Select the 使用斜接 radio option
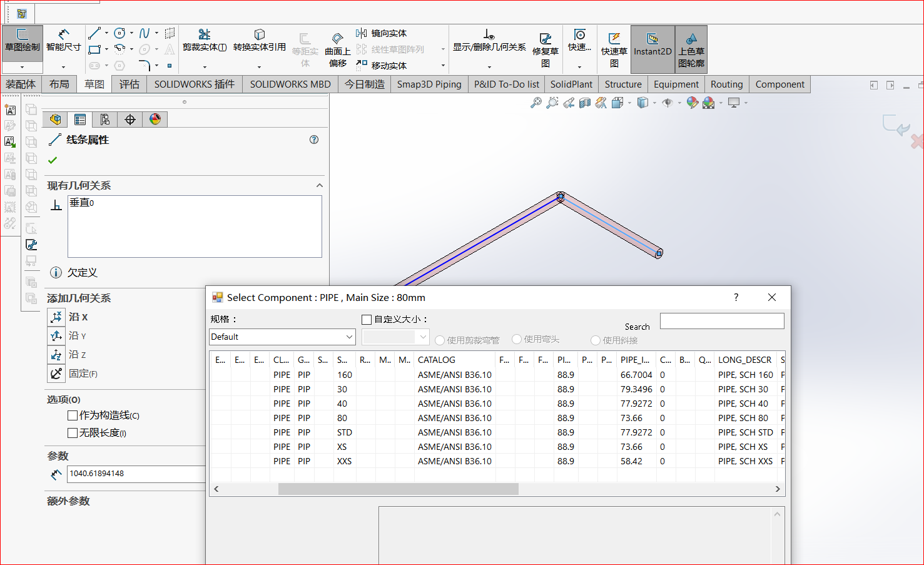 tap(596, 340)
